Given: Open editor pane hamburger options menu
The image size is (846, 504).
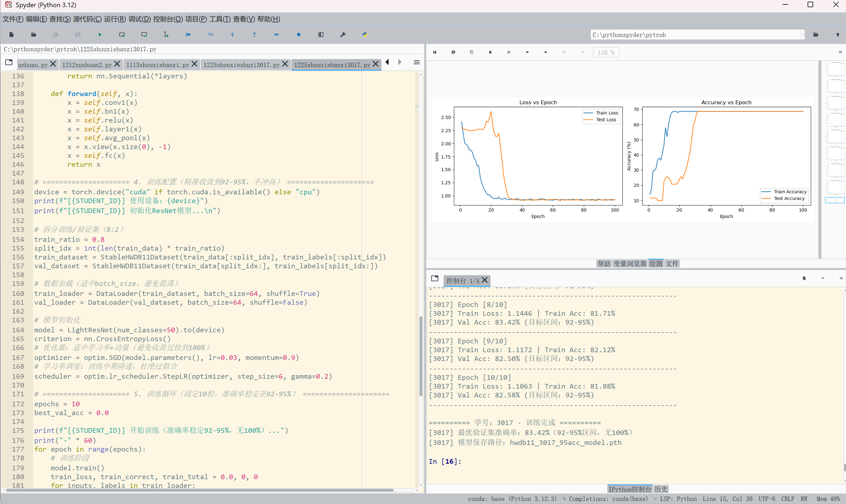Looking at the screenshot, I should coord(417,62).
